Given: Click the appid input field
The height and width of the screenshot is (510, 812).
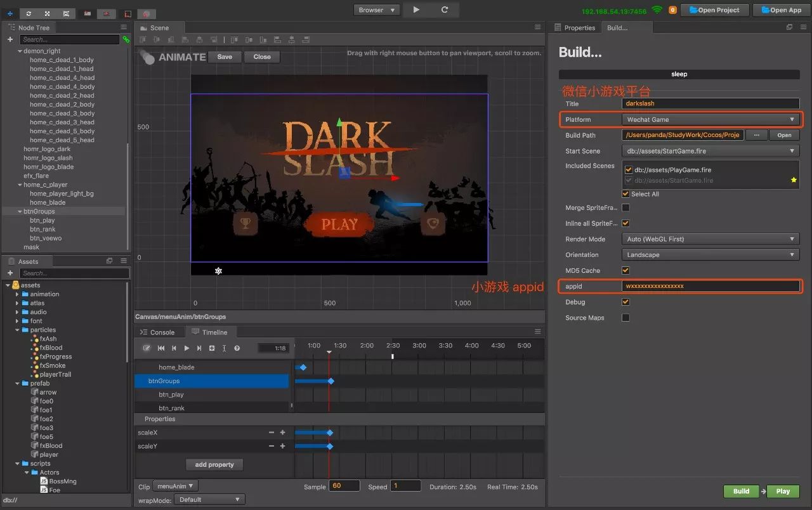Looking at the screenshot, I should click(x=710, y=286).
